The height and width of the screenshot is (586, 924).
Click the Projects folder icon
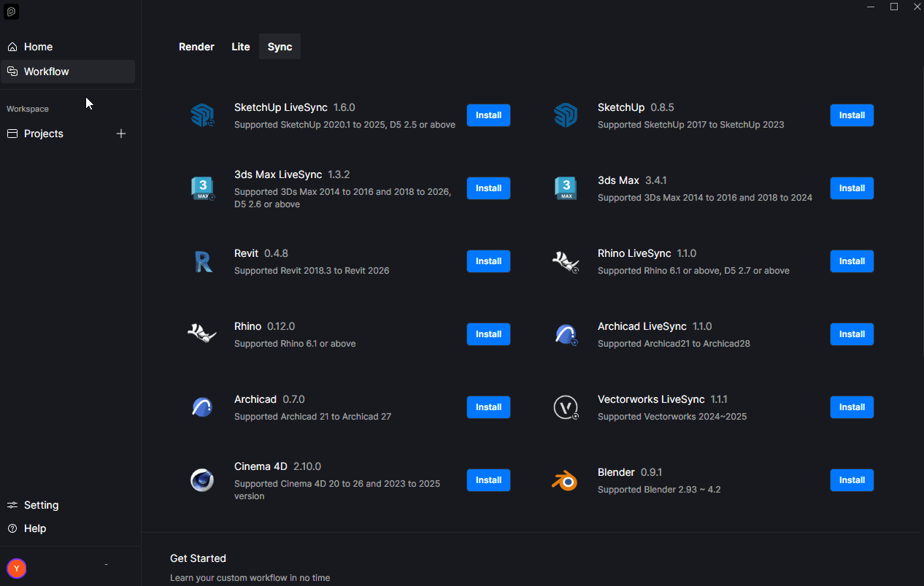click(12, 134)
